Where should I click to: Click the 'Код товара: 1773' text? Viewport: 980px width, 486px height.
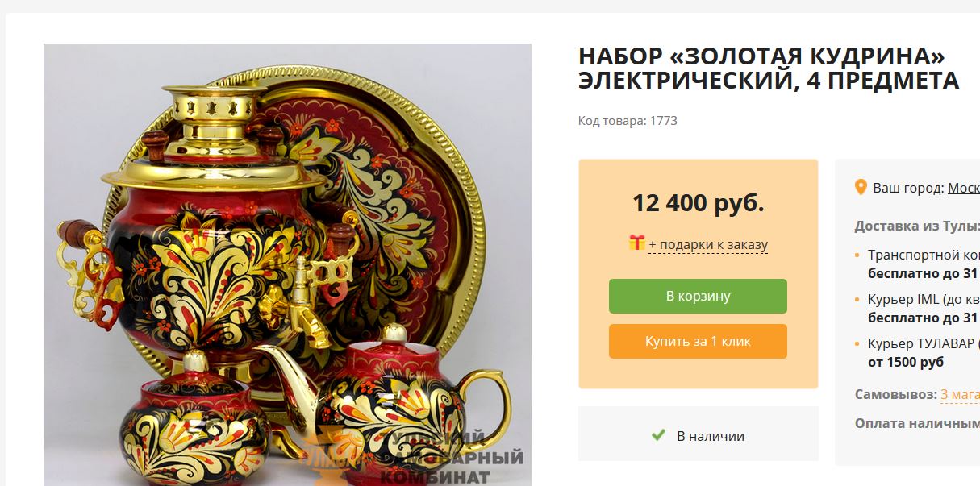point(628,121)
